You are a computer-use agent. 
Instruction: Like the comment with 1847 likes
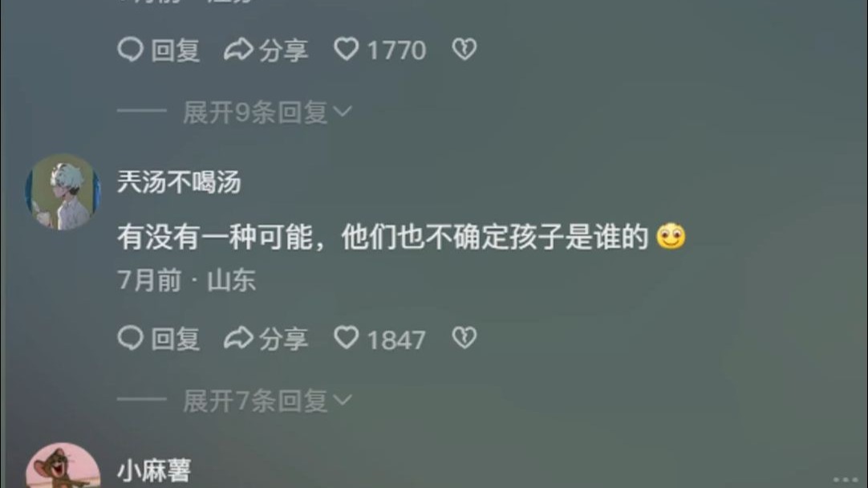[347, 337]
